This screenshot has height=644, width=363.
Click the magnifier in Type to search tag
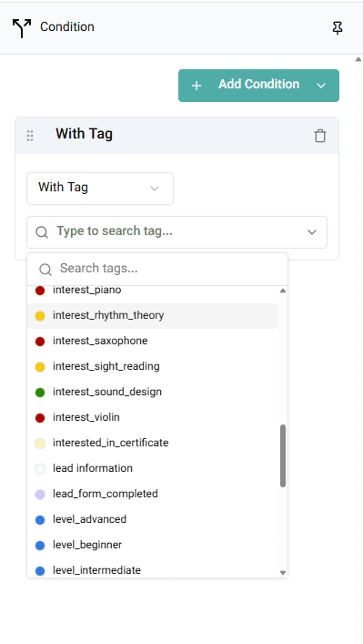point(42,232)
